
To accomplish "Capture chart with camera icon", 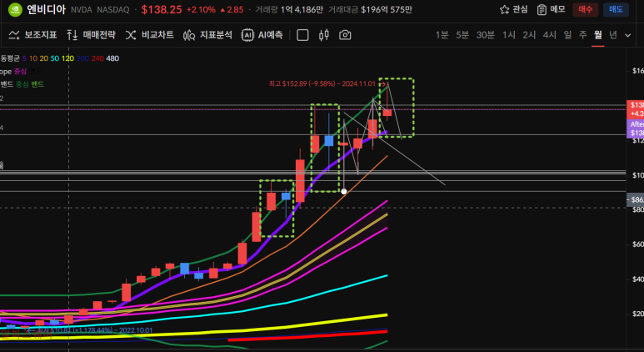I will [x=345, y=35].
